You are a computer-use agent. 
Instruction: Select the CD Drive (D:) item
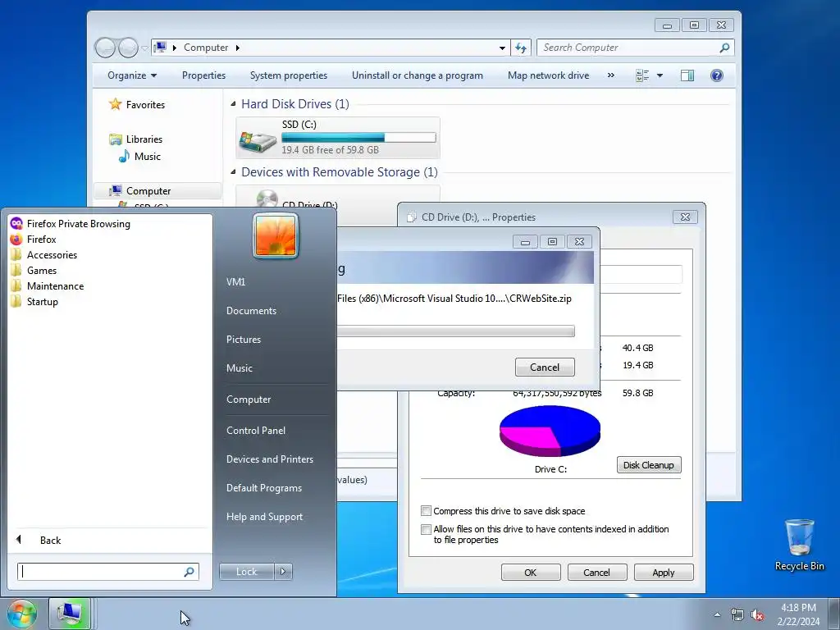pos(338,197)
